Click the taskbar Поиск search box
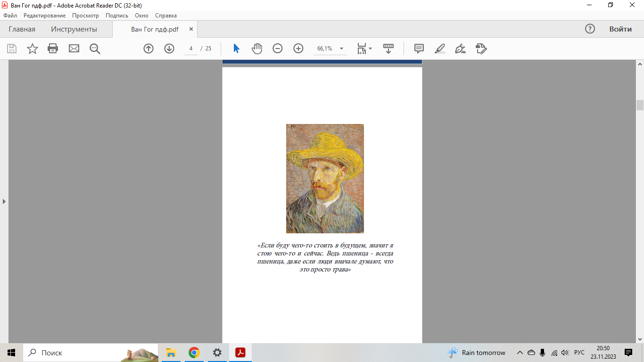 pos(91,353)
